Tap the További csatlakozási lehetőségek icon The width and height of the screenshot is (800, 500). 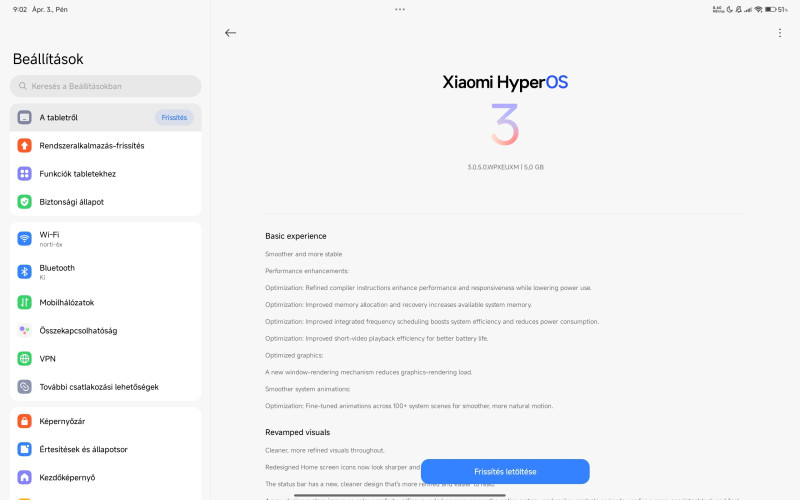click(24, 386)
